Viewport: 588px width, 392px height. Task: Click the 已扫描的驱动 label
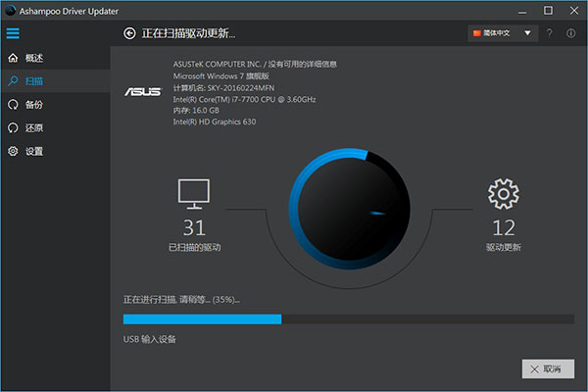(194, 247)
